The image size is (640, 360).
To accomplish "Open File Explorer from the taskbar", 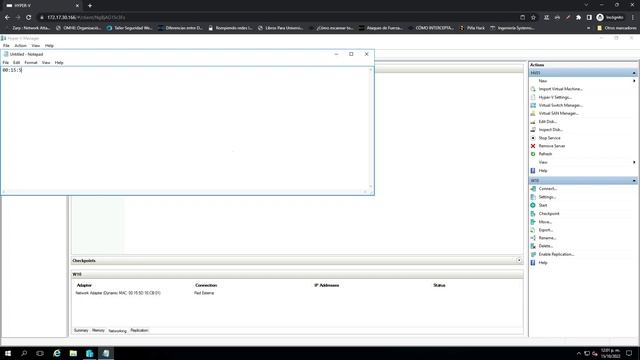I will click(x=73, y=353).
